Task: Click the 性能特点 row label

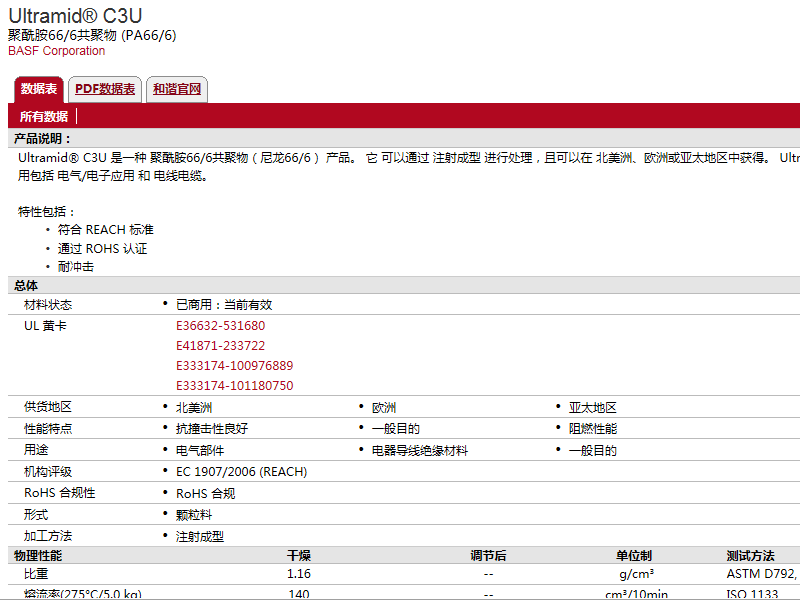Action: click(x=48, y=429)
